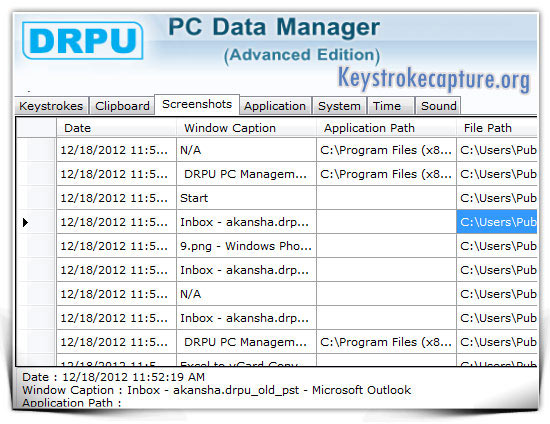The image size is (550, 424).
Task: Open the Application tab
Action: click(x=275, y=106)
